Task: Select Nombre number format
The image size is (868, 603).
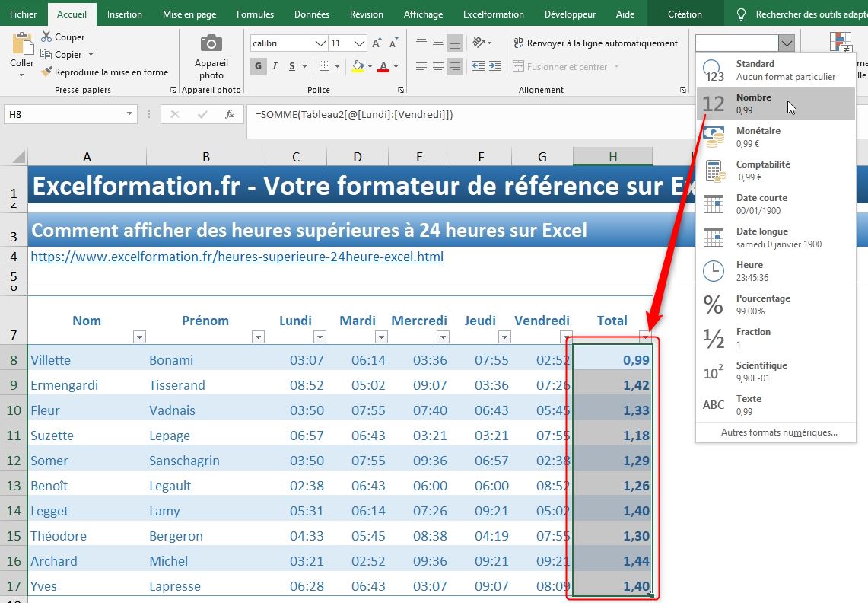Action: point(775,103)
